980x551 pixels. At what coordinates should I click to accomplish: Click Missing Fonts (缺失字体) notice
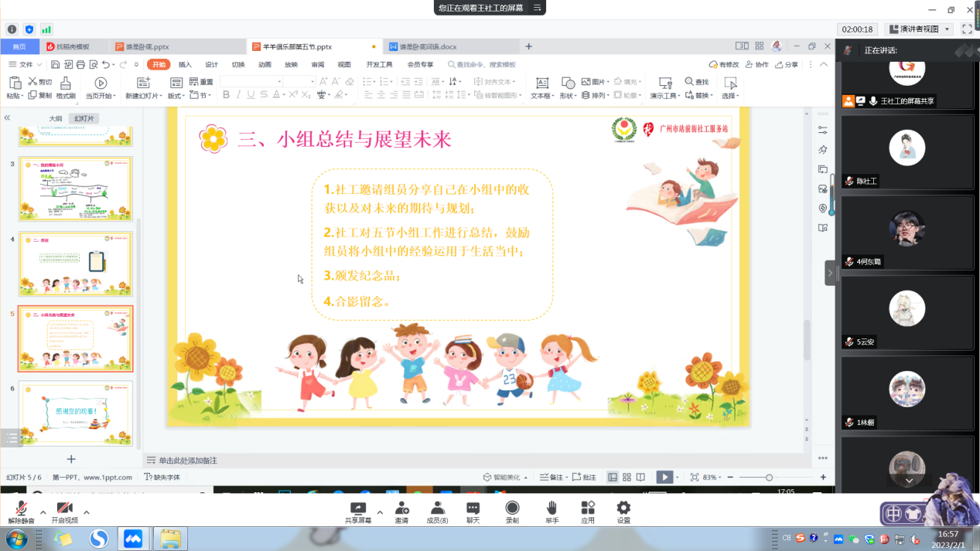click(162, 478)
